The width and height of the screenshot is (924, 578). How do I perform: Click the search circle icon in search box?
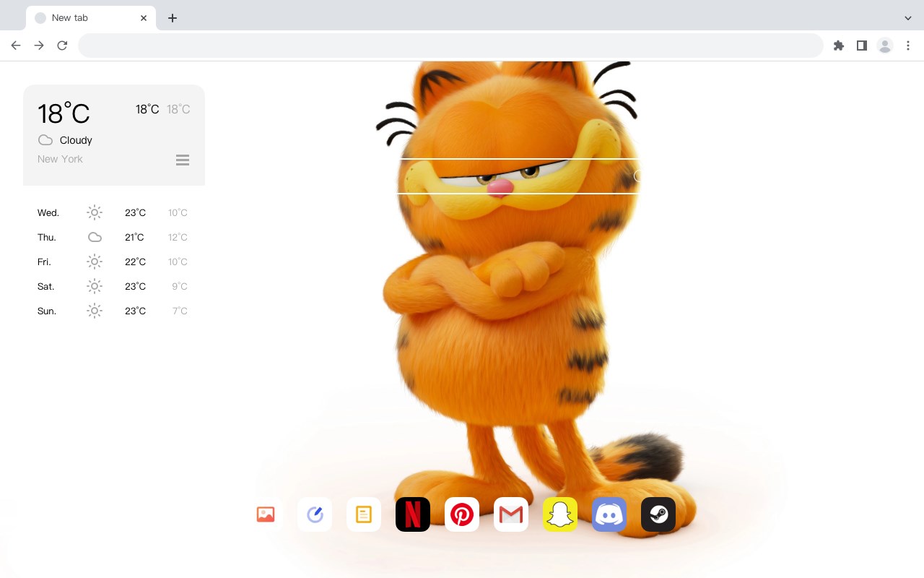pyautogui.click(x=638, y=176)
